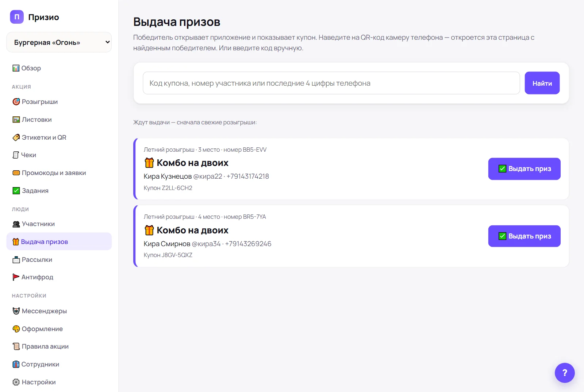
Task: Click the Промокоды и заявки ticket icon
Action: click(16, 173)
